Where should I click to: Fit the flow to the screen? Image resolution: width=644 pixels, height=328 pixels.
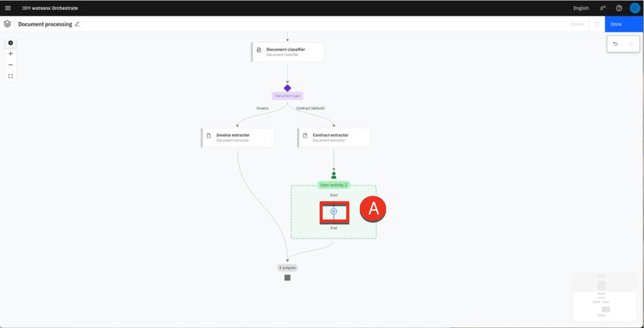coord(11,76)
